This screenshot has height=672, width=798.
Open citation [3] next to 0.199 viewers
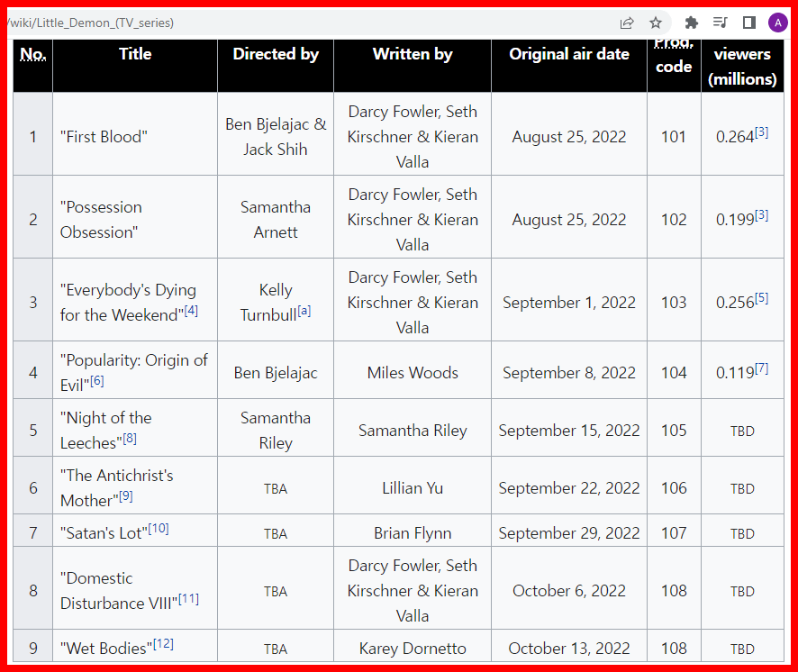(x=761, y=215)
